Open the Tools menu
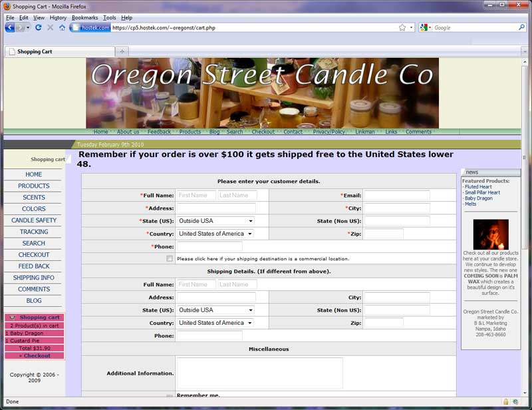Image resolution: width=532 pixels, height=410 pixels. click(110, 18)
